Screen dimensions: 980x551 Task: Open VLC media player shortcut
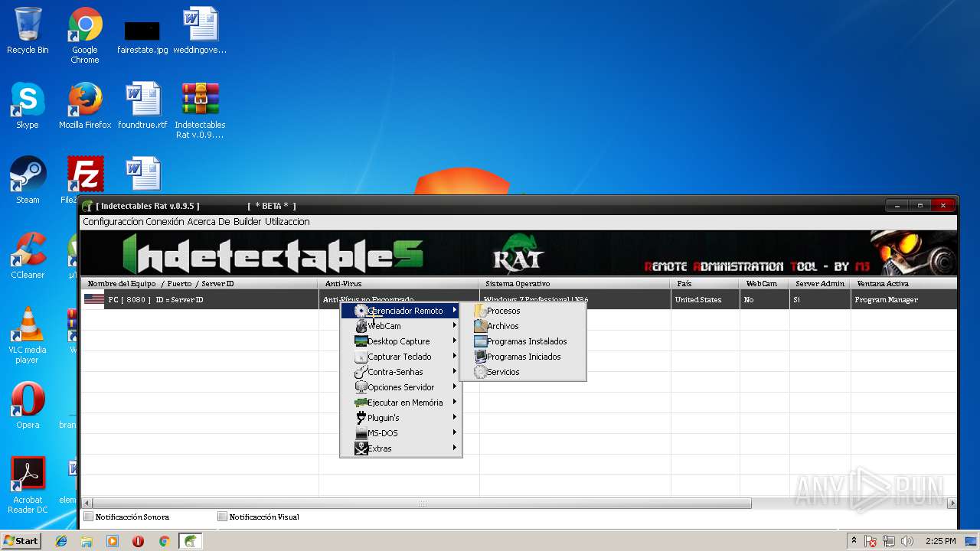(28, 335)
